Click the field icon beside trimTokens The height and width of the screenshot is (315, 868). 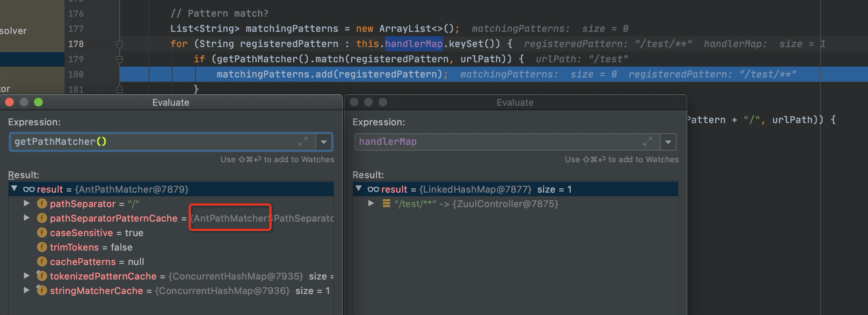(42, 247)
